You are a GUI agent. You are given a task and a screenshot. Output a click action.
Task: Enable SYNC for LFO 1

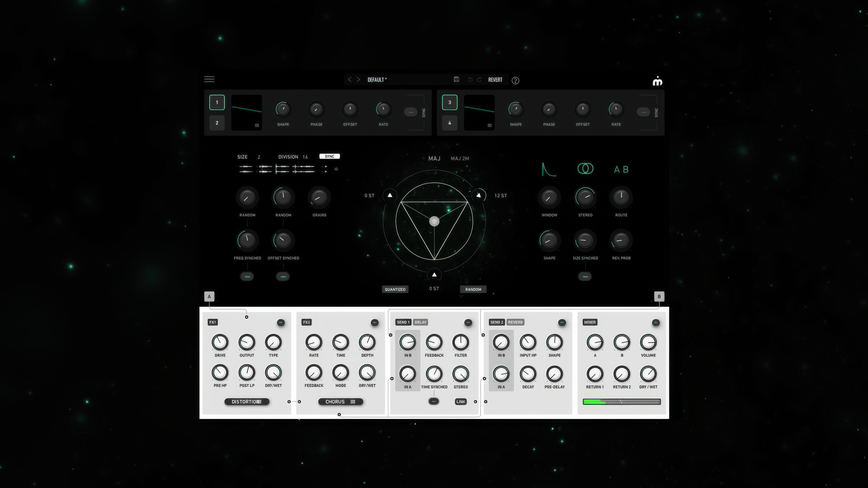pos(411,111)
